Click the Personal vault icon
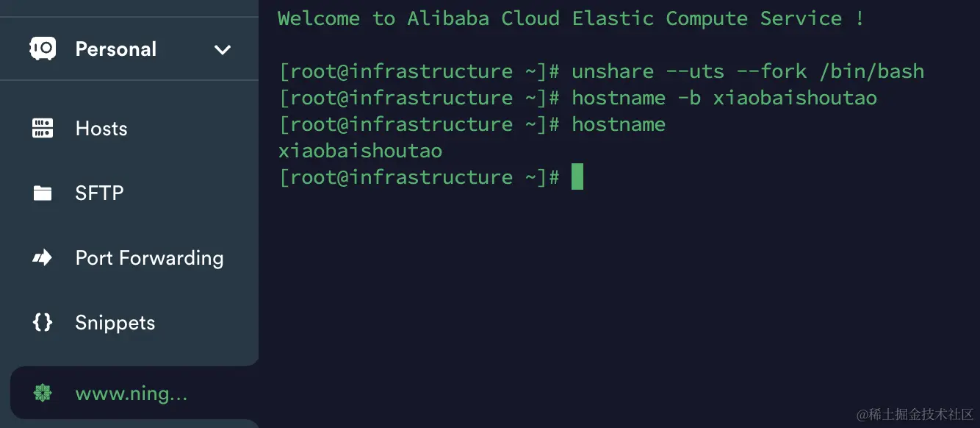Viewport: 980px width, 428px height. pyautogui.click(x=43, y=49)
